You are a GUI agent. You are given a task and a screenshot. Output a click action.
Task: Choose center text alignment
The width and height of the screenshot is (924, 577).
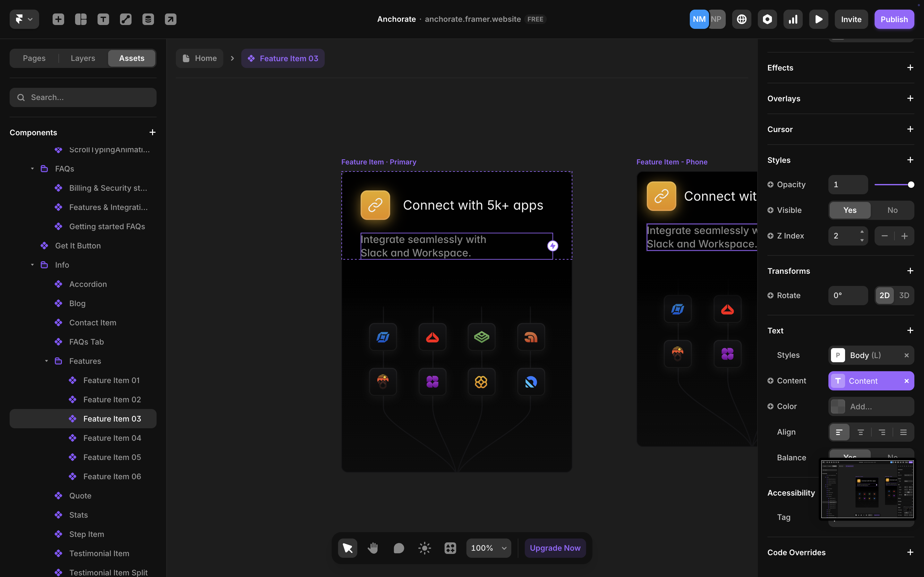(860, 432)
